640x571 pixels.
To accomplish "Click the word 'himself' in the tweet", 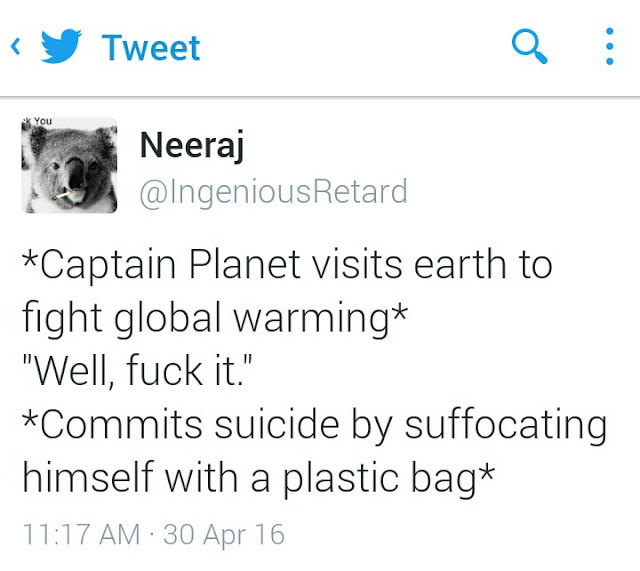I will 87,477.
